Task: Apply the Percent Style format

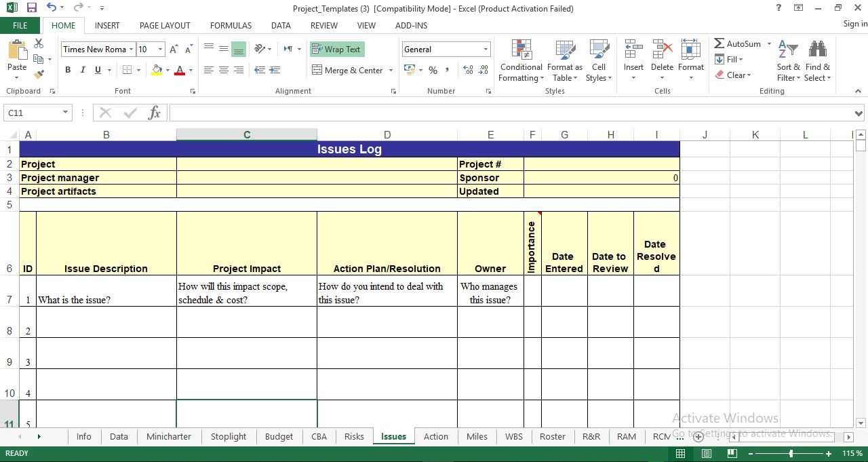Action: coord(433,70)
